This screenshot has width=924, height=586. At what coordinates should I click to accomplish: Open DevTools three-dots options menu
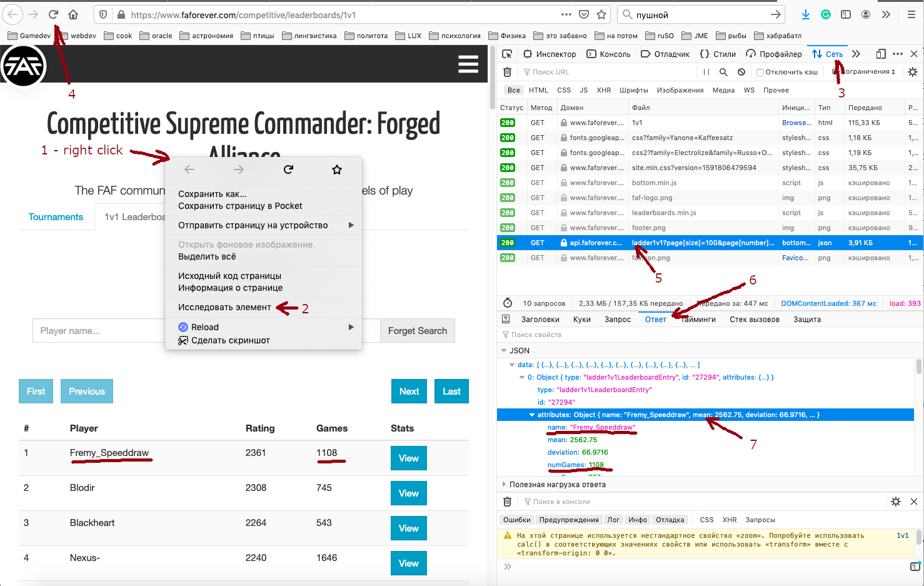pyautogui.click(x=898, y=54)
